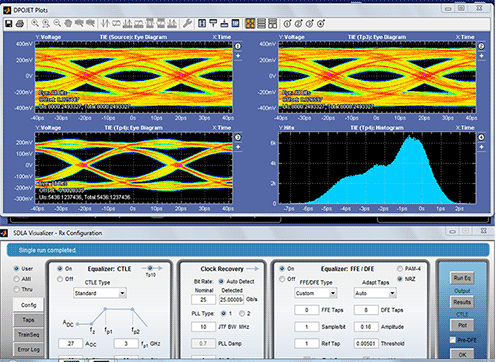Click the Results output button

coord(462,302)
